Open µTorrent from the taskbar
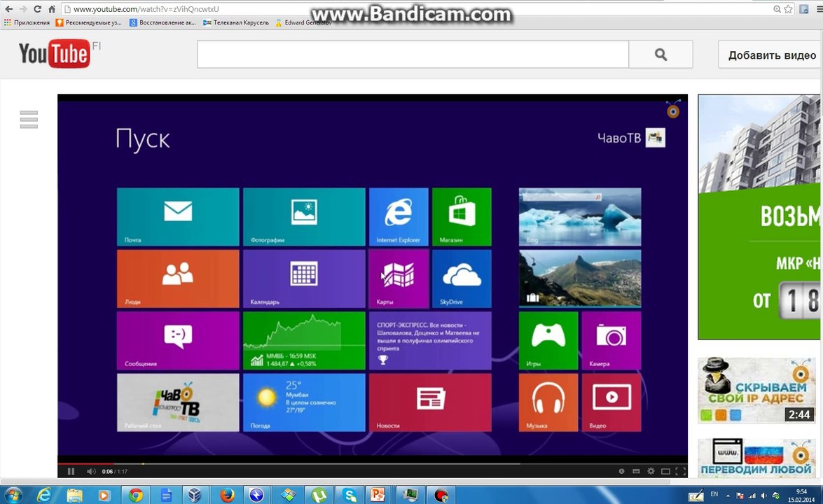The image size is (823, 504). click(319, 495)
